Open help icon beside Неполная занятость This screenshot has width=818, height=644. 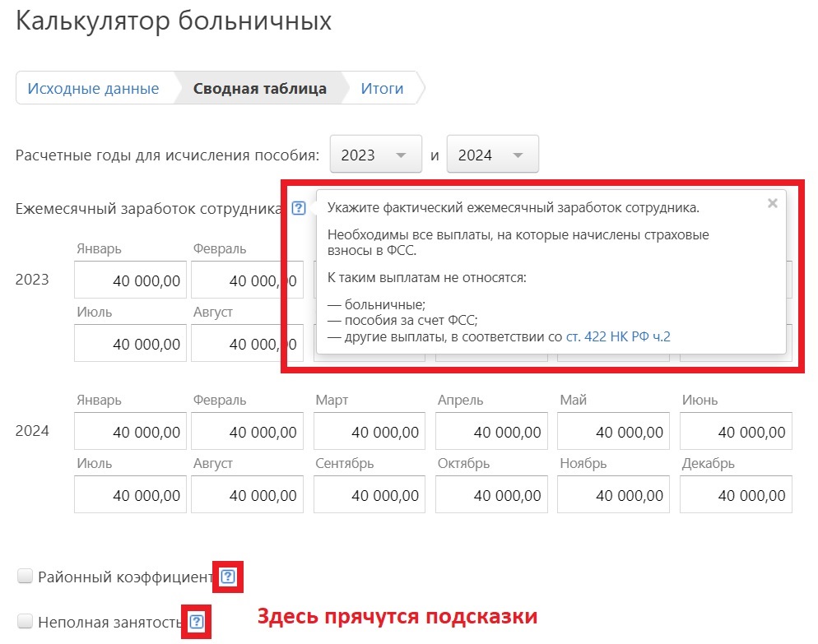pos(197,622)
